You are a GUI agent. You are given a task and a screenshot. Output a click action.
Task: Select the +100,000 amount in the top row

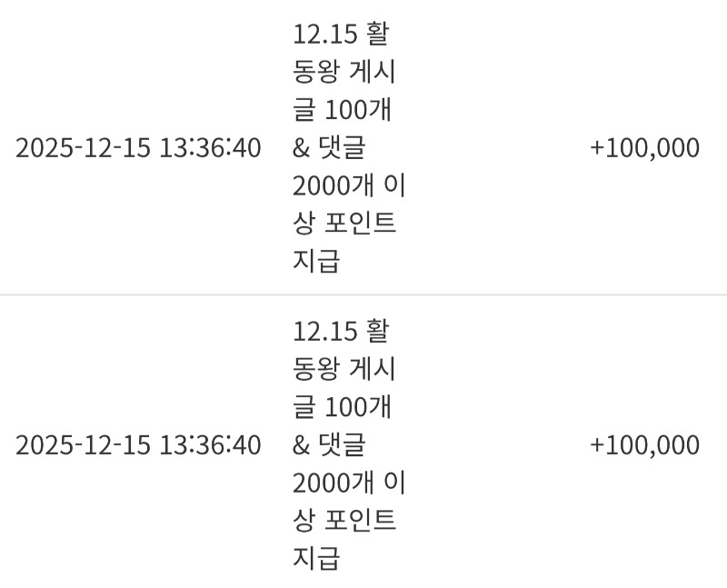[x=644, y=148]
